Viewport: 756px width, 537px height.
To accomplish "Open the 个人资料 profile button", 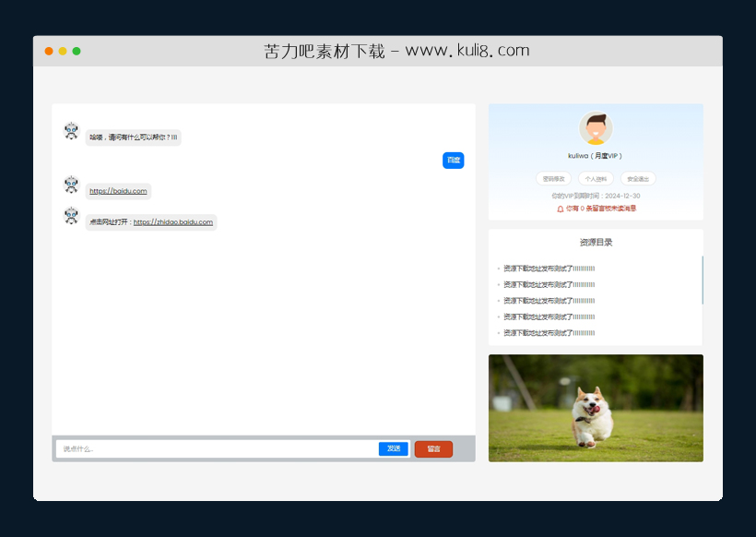I will 595,179.
